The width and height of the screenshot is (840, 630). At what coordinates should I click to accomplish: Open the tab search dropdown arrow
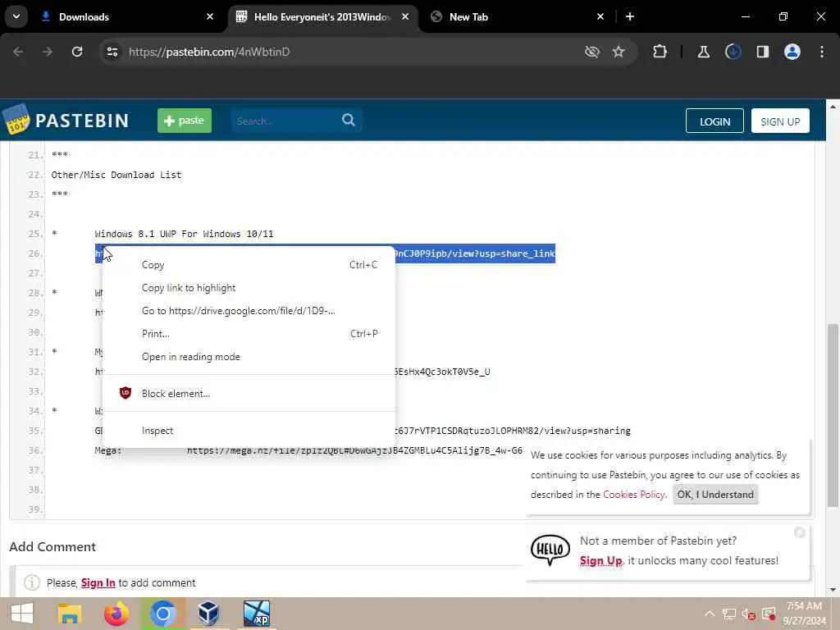coord(16,16)
